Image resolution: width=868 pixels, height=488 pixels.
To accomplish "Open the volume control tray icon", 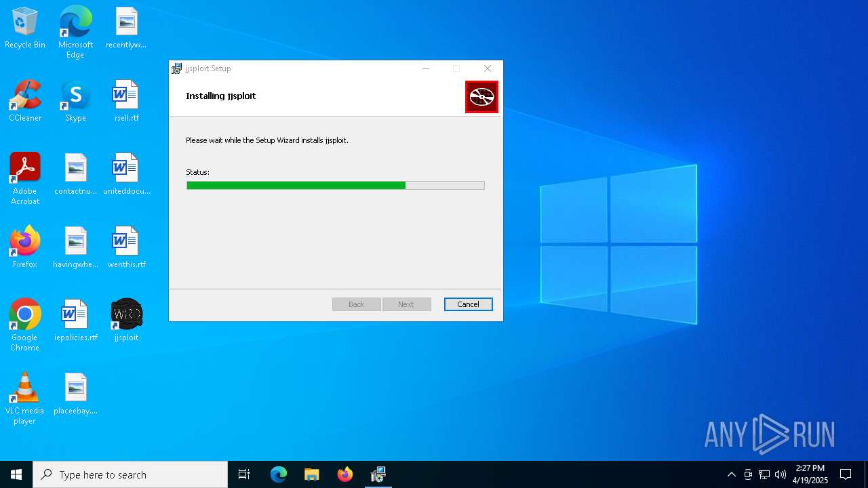I will 781,474.
